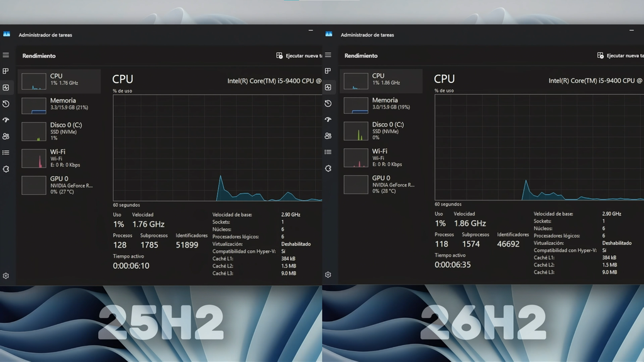The width and height of the screenshot is (644, 362).
Task: Select Performance icon in left Task Manager sidebar
Action: [x=6, y=87]
